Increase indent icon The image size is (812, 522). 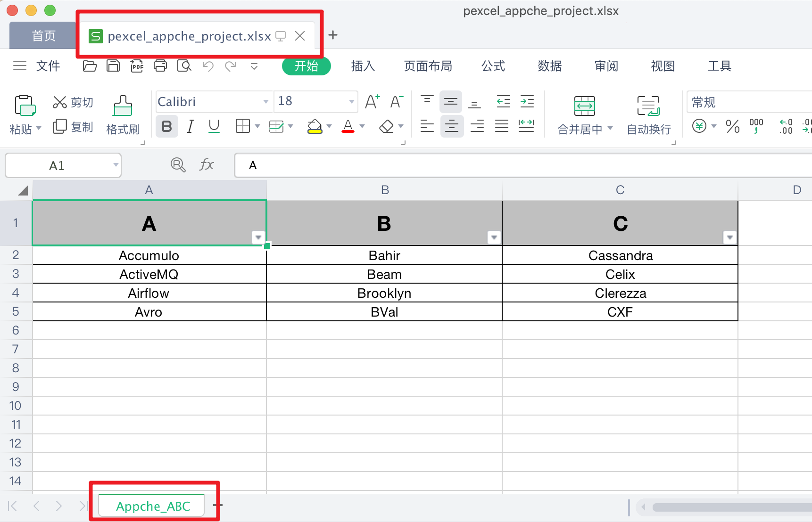tap(527, 101)
